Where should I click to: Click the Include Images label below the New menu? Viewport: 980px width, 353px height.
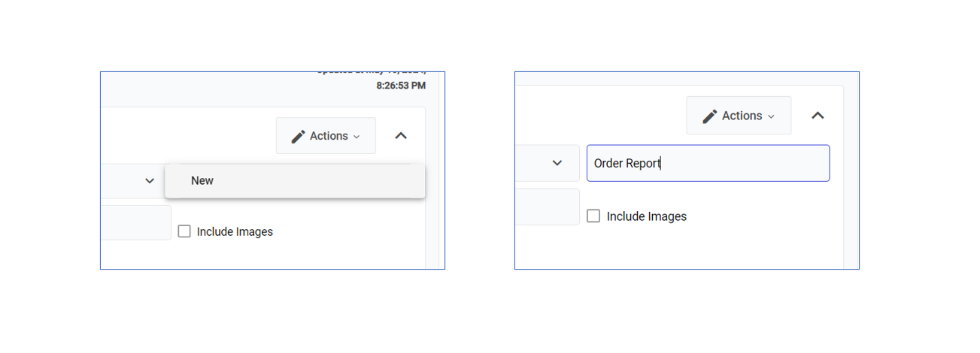pos(235,232)
